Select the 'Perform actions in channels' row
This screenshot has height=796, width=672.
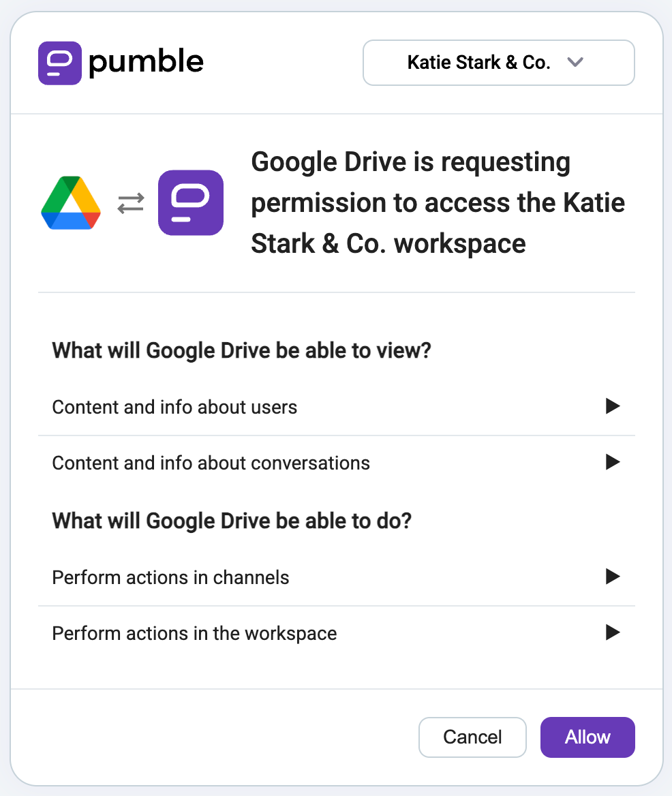(170, 577)
